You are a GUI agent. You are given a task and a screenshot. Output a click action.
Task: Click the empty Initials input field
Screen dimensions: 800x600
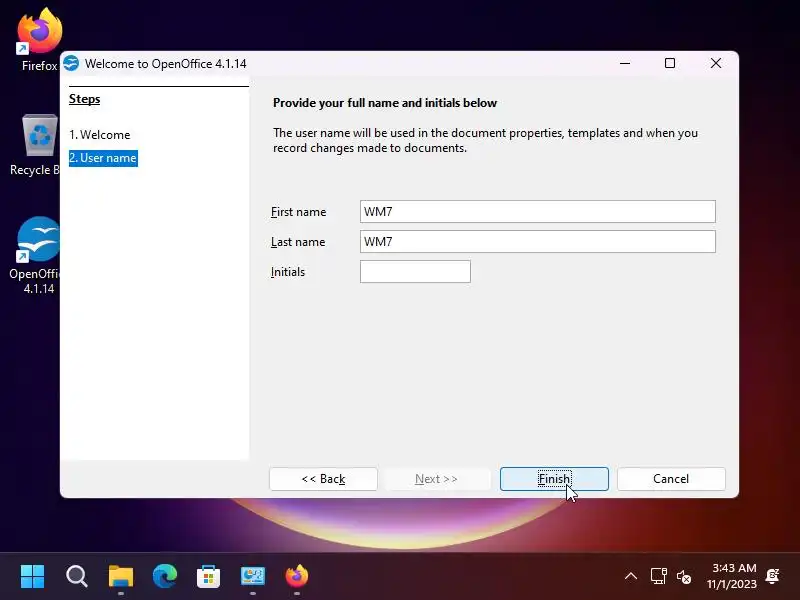(415, 271)
